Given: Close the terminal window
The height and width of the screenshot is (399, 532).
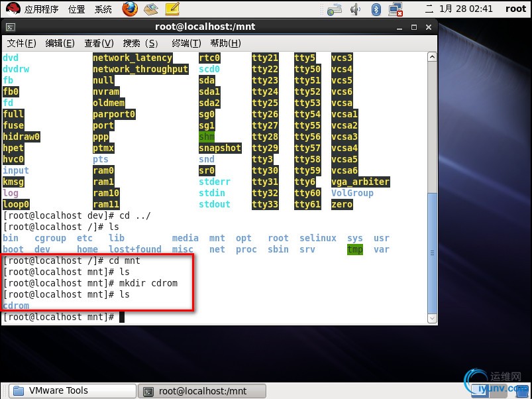Looking at the screenshot, I should click(x=429, y=27).
